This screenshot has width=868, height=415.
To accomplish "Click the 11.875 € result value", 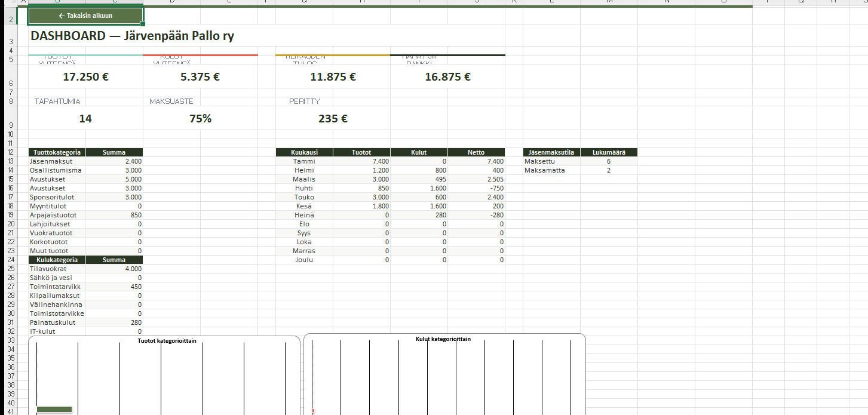I will [333, 77].
